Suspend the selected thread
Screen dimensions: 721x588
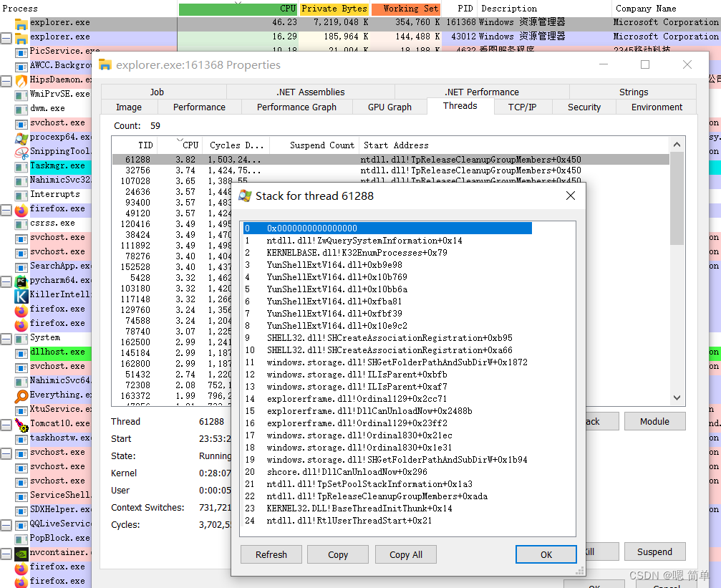pos(655,551)
